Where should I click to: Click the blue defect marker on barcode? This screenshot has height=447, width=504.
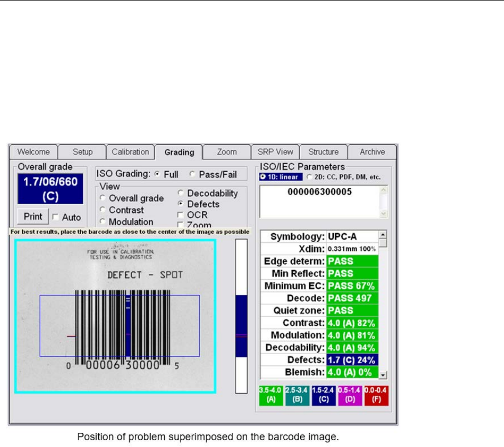click(x=128, y=326)
